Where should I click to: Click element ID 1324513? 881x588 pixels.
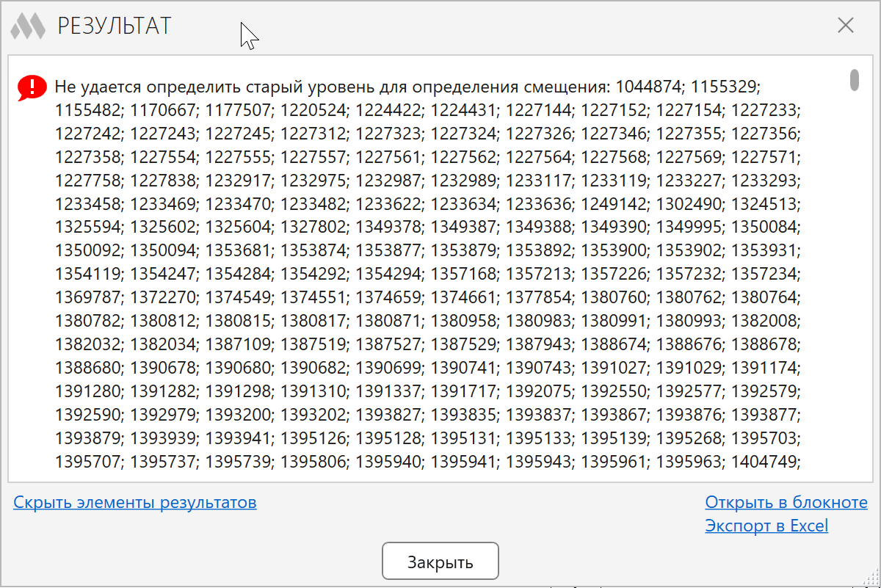coord(764,204)
